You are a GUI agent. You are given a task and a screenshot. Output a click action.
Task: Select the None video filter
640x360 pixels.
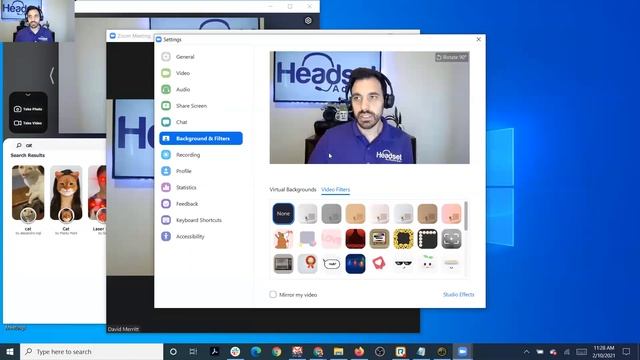click(x=283, y=213)
